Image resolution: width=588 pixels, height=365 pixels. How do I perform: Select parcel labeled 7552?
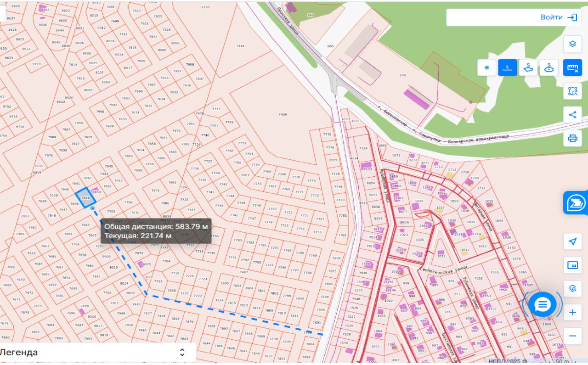[x=479, y=278]
